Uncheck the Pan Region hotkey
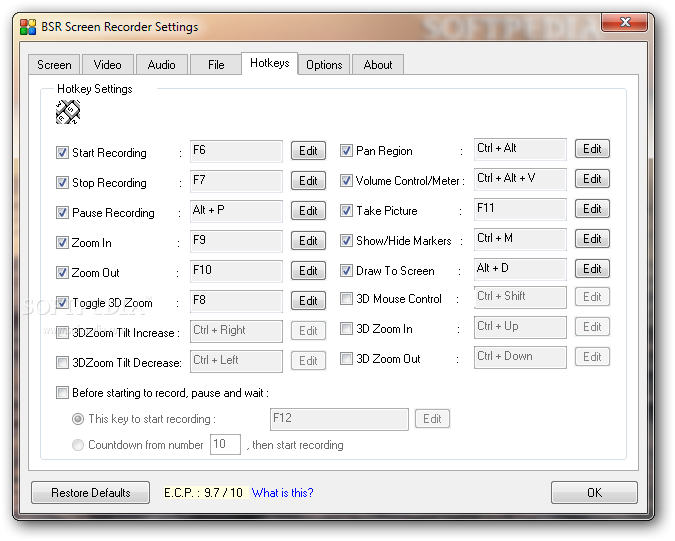The width and height of the screenshot is (675, 541). tap(346, 151)
